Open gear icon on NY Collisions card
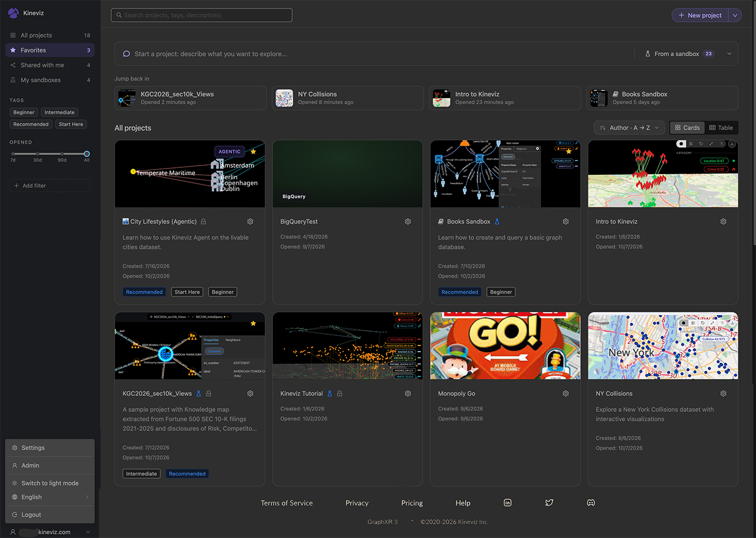 pyautogui.click(x=723, y=394)
